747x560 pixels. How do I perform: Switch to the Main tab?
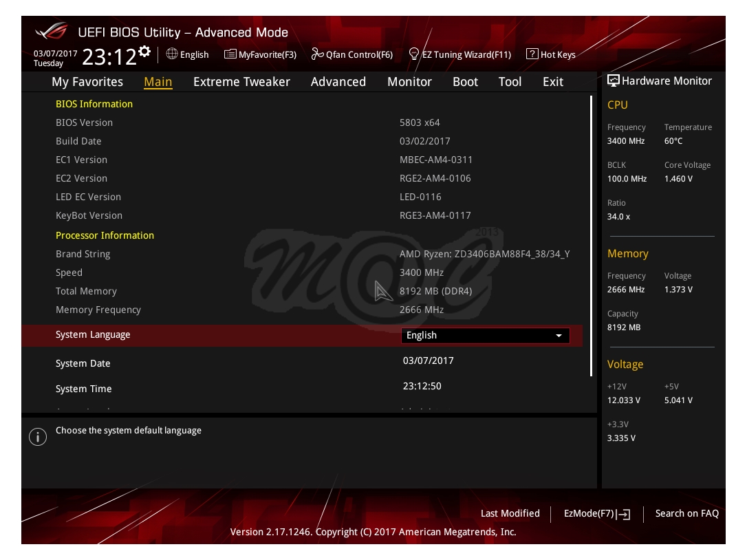pos(158,82)
